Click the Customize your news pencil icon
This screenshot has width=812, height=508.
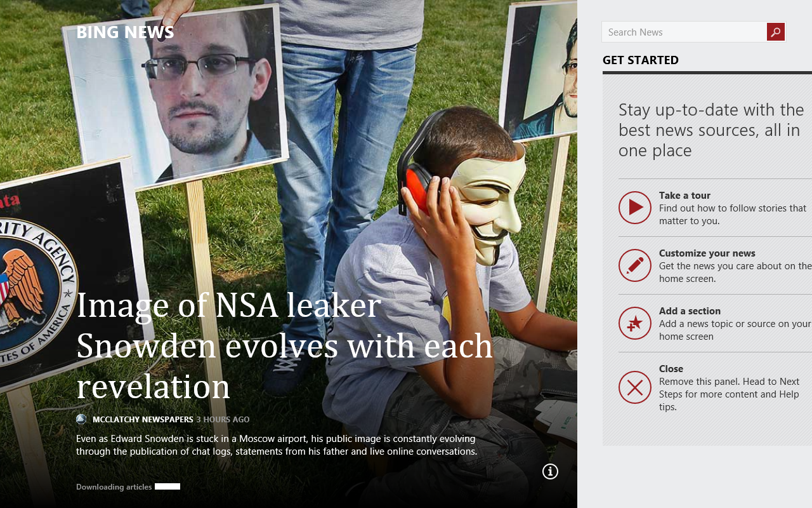coord(635,265)
